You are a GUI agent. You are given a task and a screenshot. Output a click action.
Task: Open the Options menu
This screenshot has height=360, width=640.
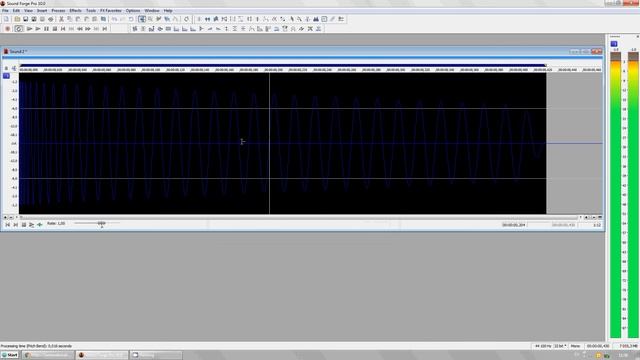click(x=133, y=11)
